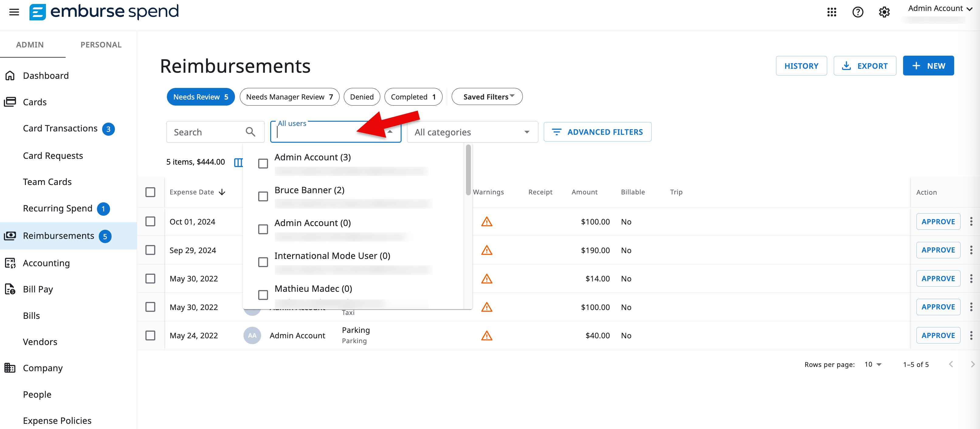The image size is (980, 429).
Task: Select the Needs Manager Review filter tab
Action: coord(289,97)
